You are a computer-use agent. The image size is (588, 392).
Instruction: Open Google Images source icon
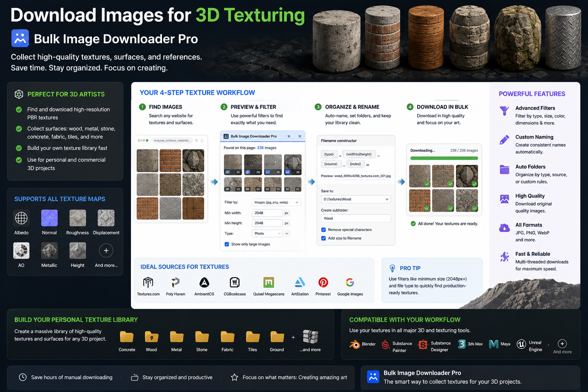pyautogui.click(x=350, y=283)
